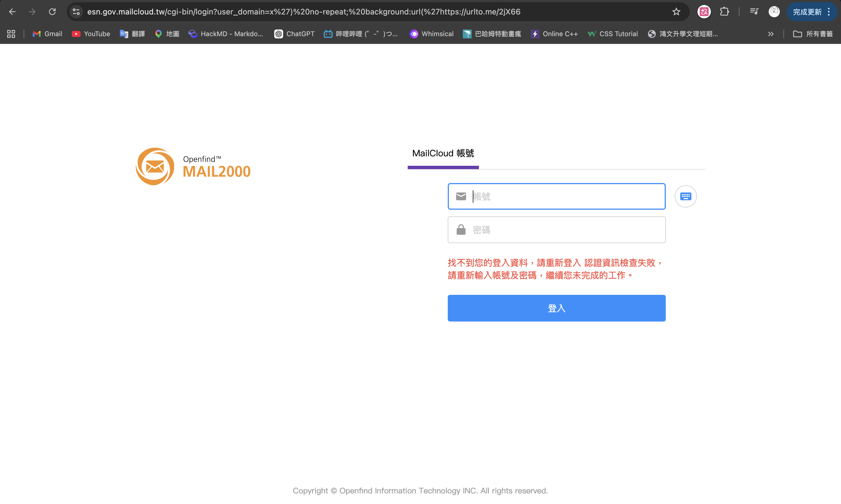
Task: Click the browser forward arrow
Action: click(32, 12)
